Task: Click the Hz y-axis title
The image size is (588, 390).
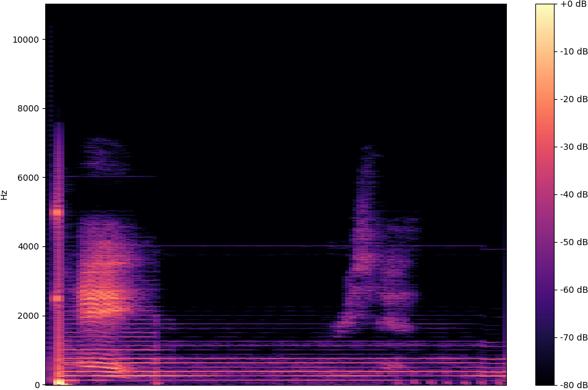Action: tap(4, 195)
